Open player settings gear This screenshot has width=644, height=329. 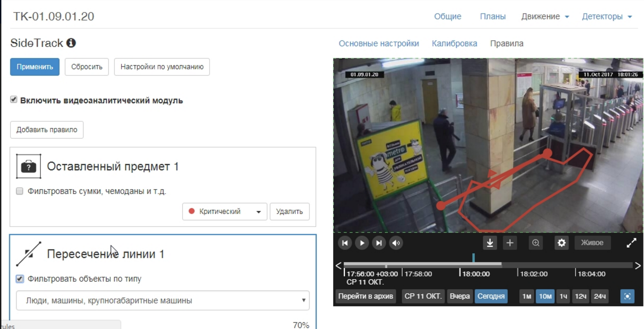[x=561, y=243]
